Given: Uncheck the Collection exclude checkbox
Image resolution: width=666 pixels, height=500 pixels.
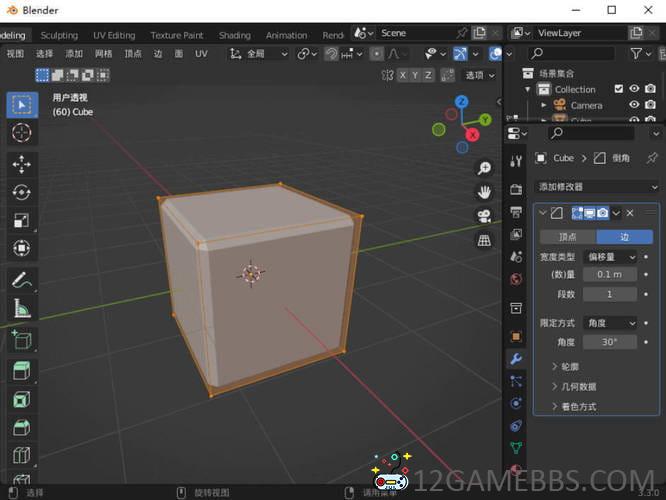Looking at the screenshot, I should click(619, 89).
